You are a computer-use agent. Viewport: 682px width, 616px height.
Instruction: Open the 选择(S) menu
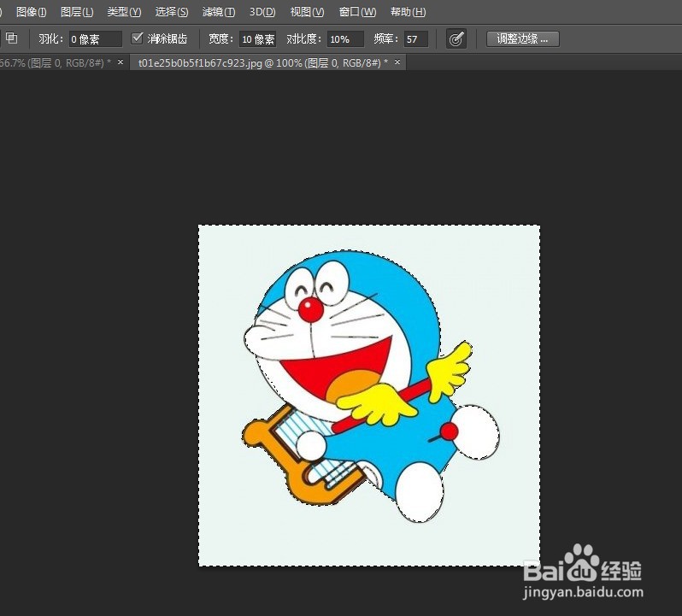coord(172,12)
